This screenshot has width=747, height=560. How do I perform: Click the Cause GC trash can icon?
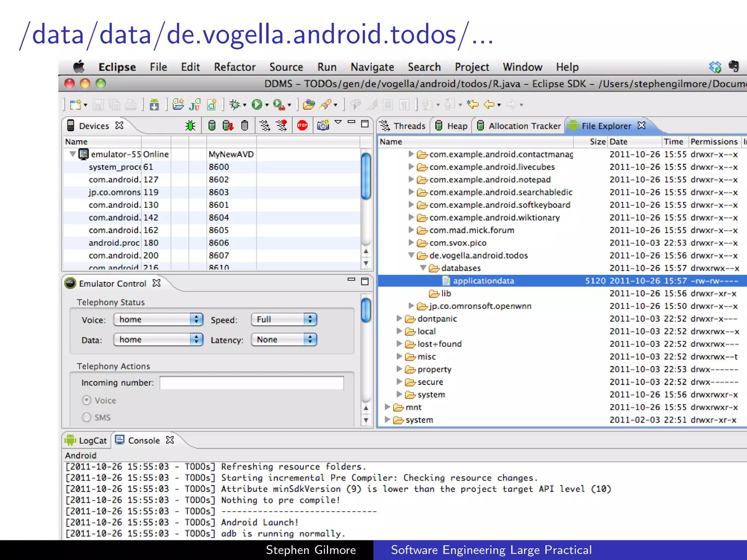245,126
